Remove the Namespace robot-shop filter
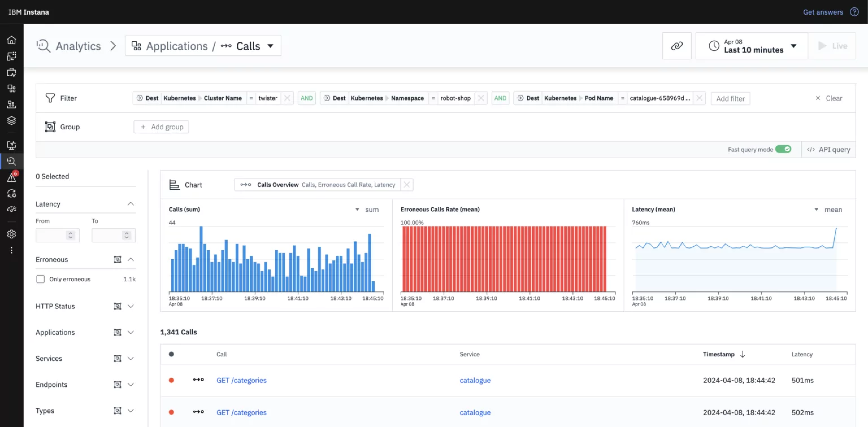Viewport: 868px width, 427px height. (x=481, y=98)
